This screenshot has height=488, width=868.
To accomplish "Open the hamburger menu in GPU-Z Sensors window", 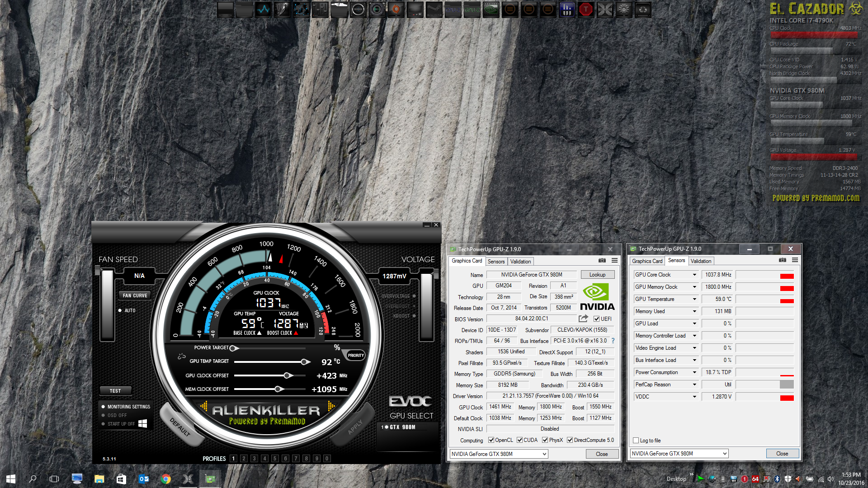I will pos(795,260).
